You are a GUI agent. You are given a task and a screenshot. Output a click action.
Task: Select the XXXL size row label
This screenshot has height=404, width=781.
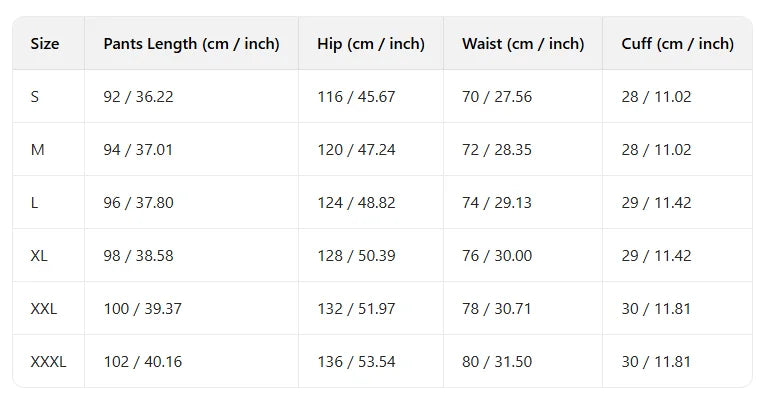[48, 362]
